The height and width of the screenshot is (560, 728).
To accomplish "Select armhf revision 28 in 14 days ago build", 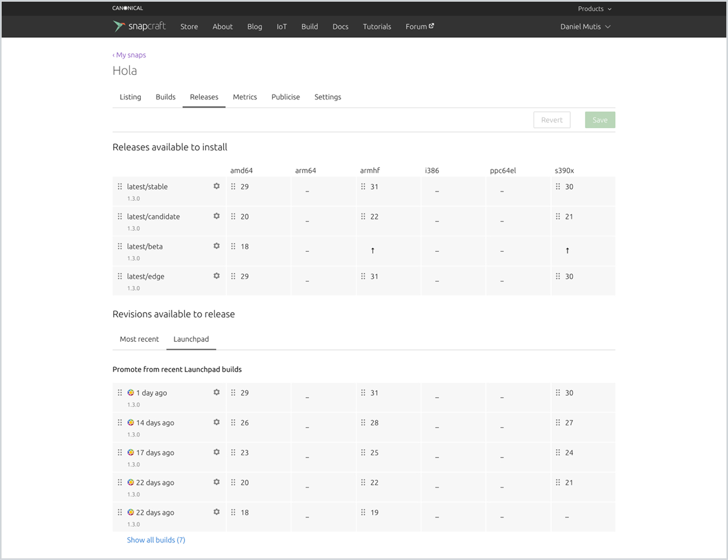I will point(374,423).
